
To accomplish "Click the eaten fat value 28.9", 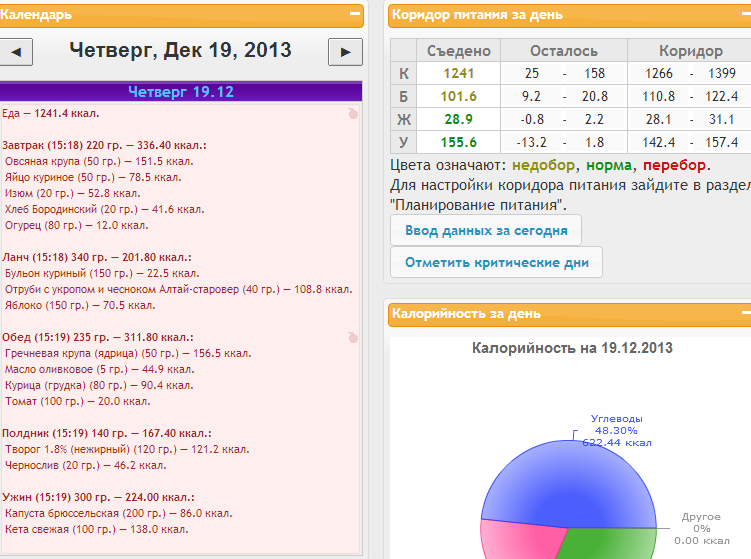I will click(x=458, y=119).
